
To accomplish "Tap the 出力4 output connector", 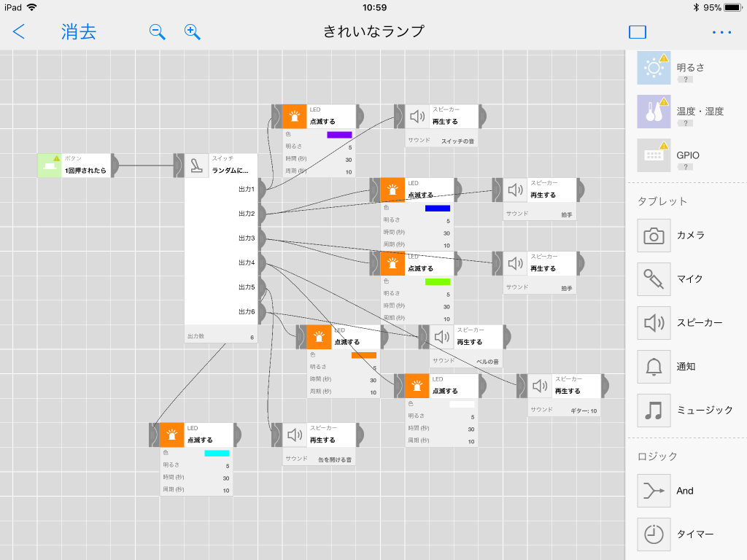I will pos(262,262).
